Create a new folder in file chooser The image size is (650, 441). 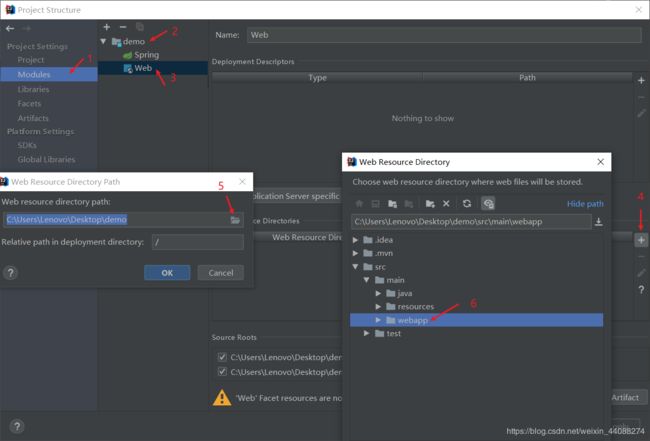[430, 204]
